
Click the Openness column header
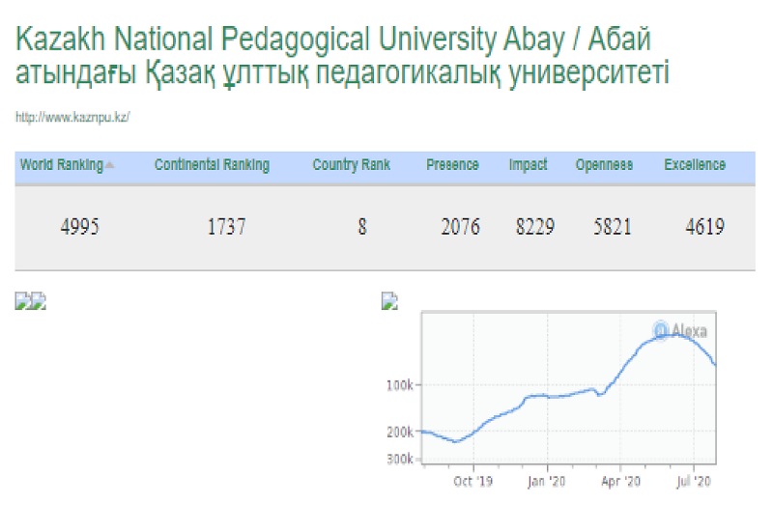click(604, 165)
